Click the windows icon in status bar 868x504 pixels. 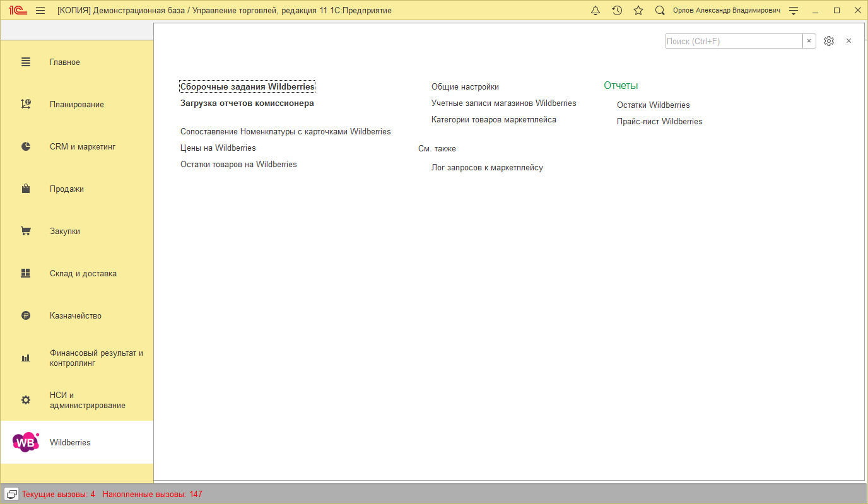11,494
